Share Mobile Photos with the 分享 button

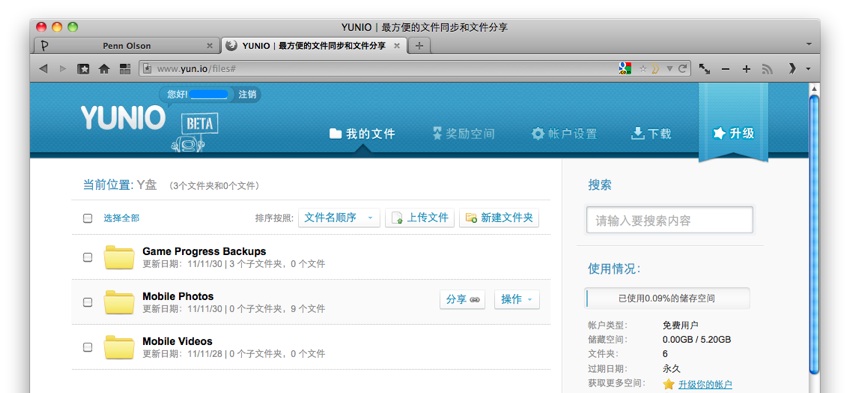coord(462,299)
